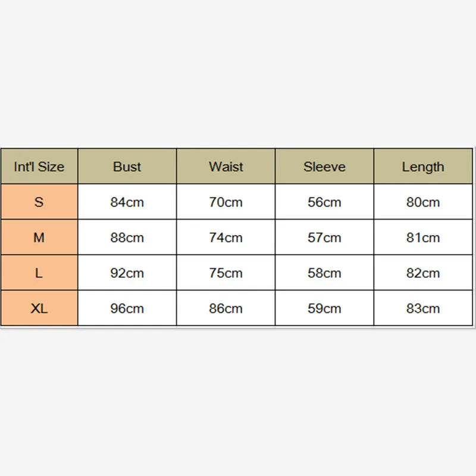Image resolution: width=476 pixels, height=476 pixels.
Task: Click the 84cm bust cell
Action: click(x=127, y=202)
